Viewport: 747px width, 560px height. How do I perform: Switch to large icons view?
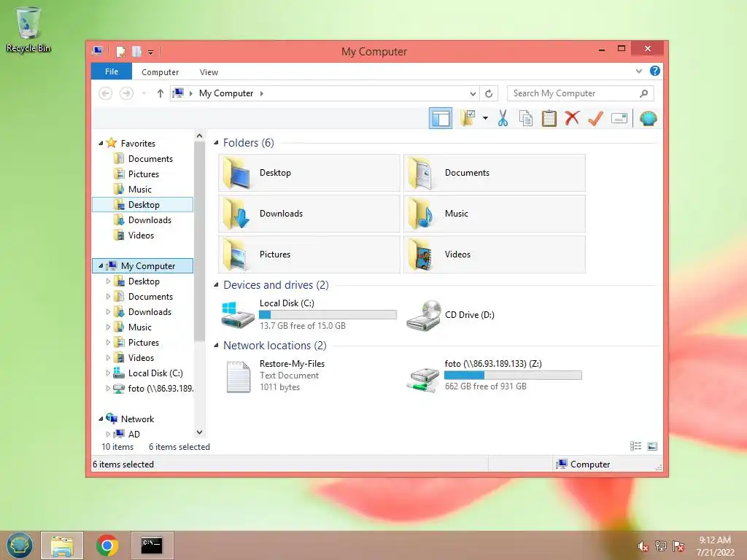[652, 446]
